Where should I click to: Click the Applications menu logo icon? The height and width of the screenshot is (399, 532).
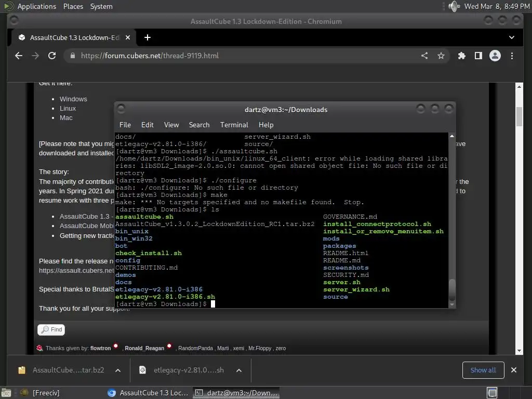pyautogui.click(x=8, y=6)
